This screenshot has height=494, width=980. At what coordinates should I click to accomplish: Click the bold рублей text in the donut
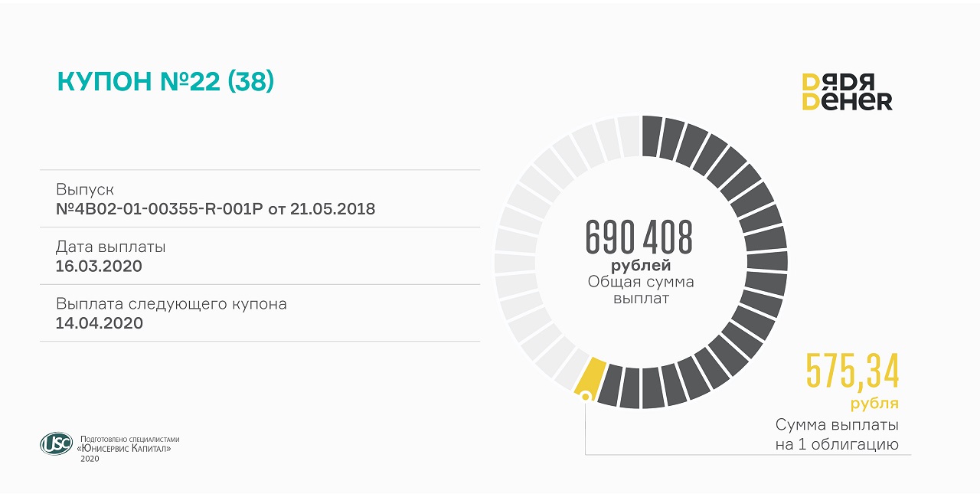[x=641, y=266]
